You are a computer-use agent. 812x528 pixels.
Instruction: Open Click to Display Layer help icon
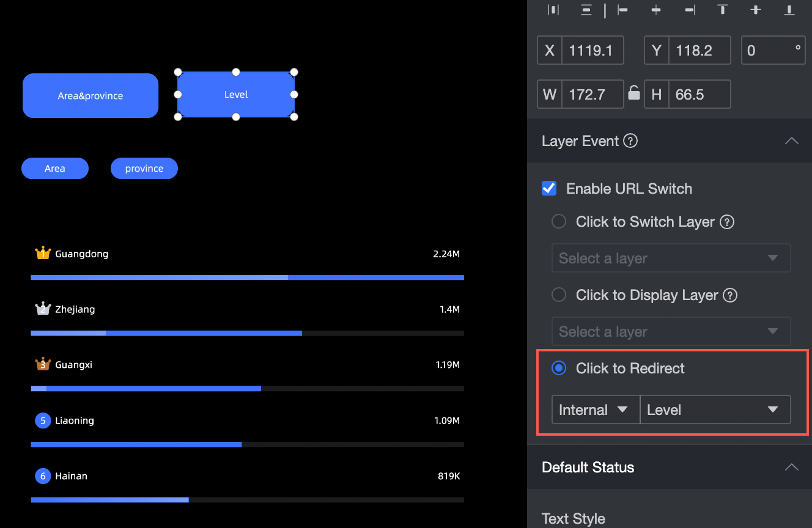pos(730,295)
